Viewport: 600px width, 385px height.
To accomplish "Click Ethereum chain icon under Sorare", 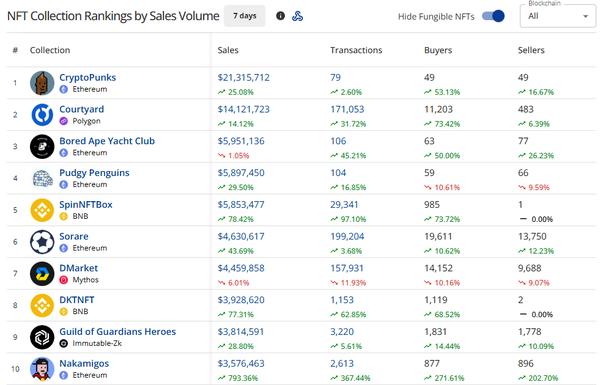I will tap(64, 248).
